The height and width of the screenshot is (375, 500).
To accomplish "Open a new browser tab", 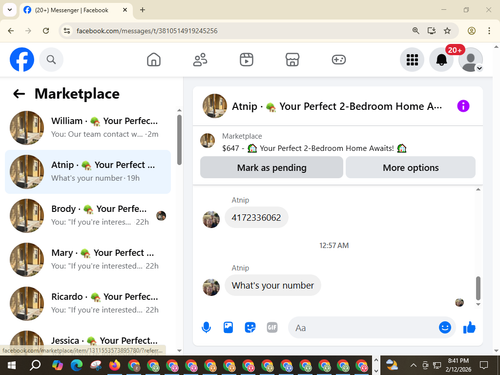I will [x=142, y=10].
